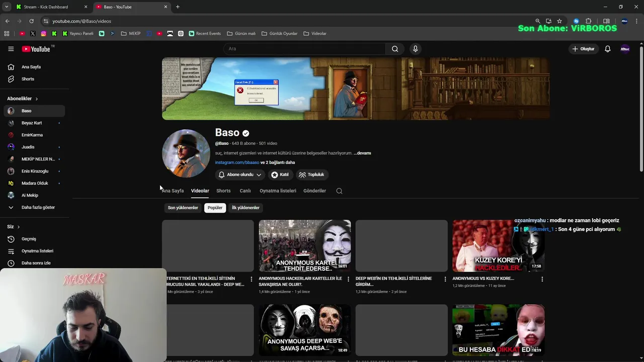644x362 pixels.
Task: Click the browser address bar URL
Action: (82, 21)
